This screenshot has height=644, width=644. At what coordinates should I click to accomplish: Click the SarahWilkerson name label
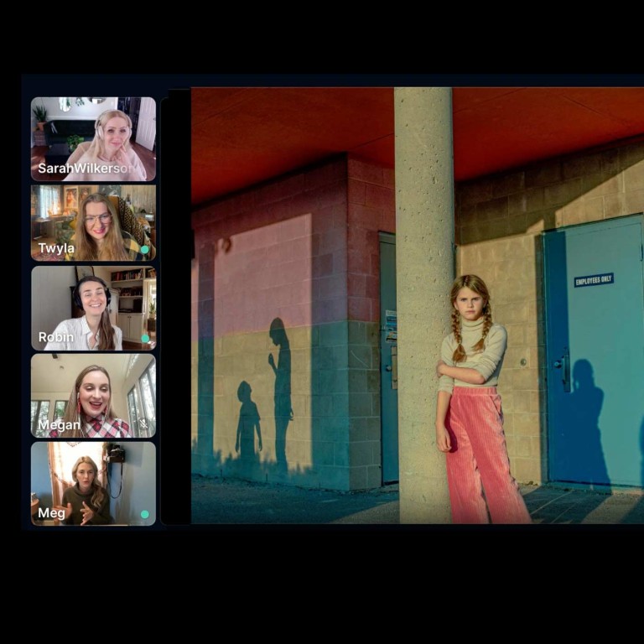[86, 168]
